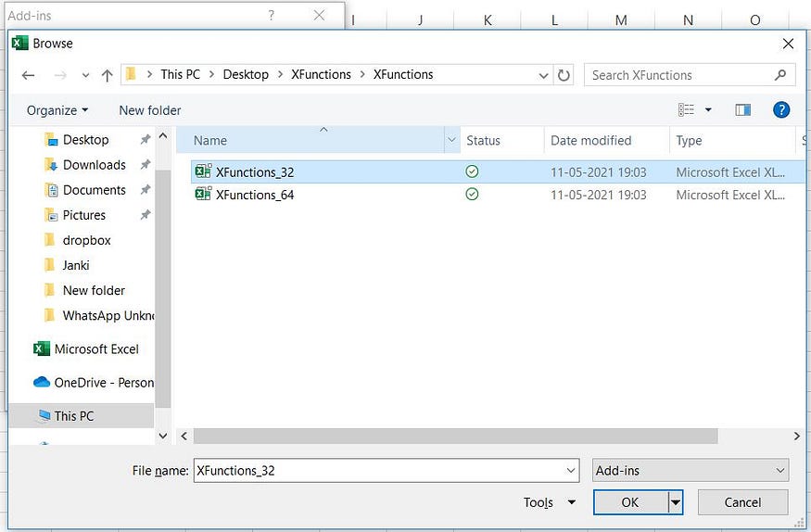
Task: Open the recent locations dropdown arrow
Action: (x=85, y=75)
